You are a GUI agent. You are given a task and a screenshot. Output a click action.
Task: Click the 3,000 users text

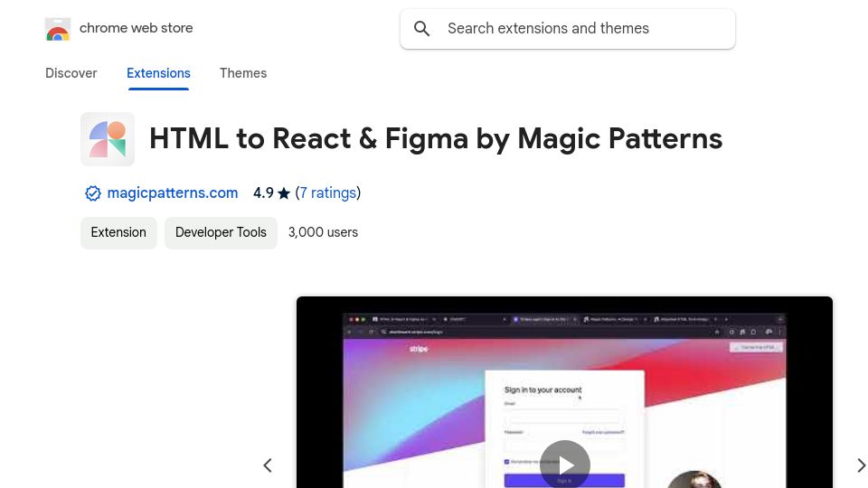[323, 232]
